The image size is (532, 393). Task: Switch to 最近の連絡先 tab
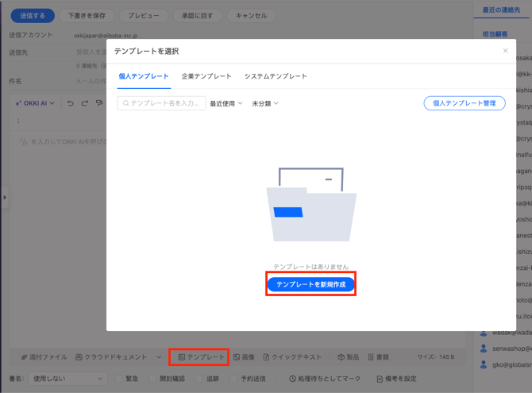501,10
